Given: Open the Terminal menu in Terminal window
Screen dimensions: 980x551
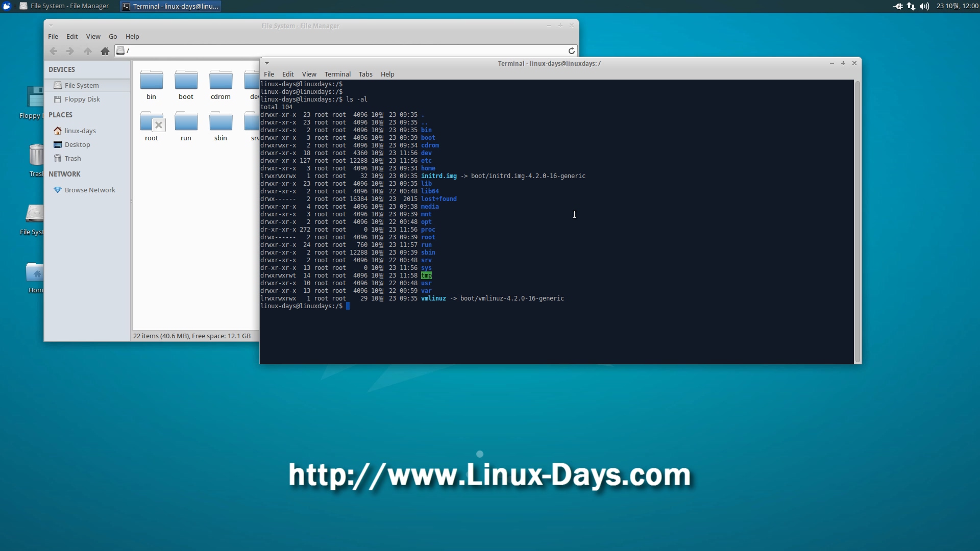Looking at the screenshot, I should pos(337,74).
